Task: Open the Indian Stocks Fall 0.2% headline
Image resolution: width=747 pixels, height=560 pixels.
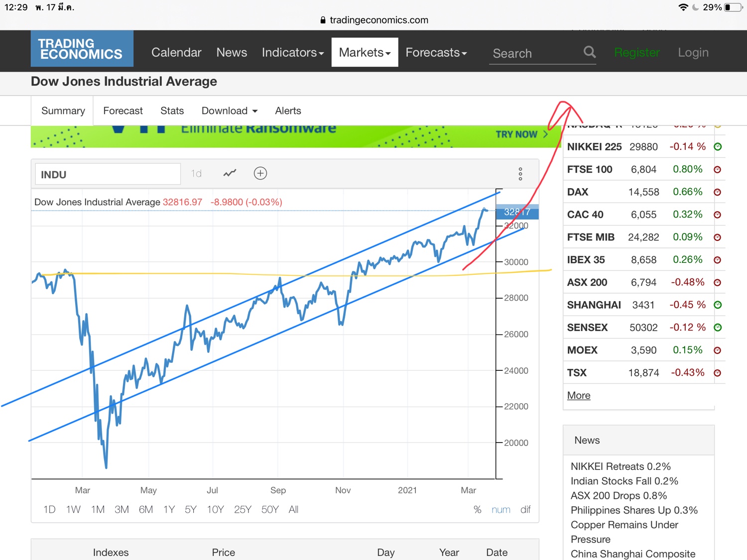Action: pyautogui.click(x=624, y=481)
